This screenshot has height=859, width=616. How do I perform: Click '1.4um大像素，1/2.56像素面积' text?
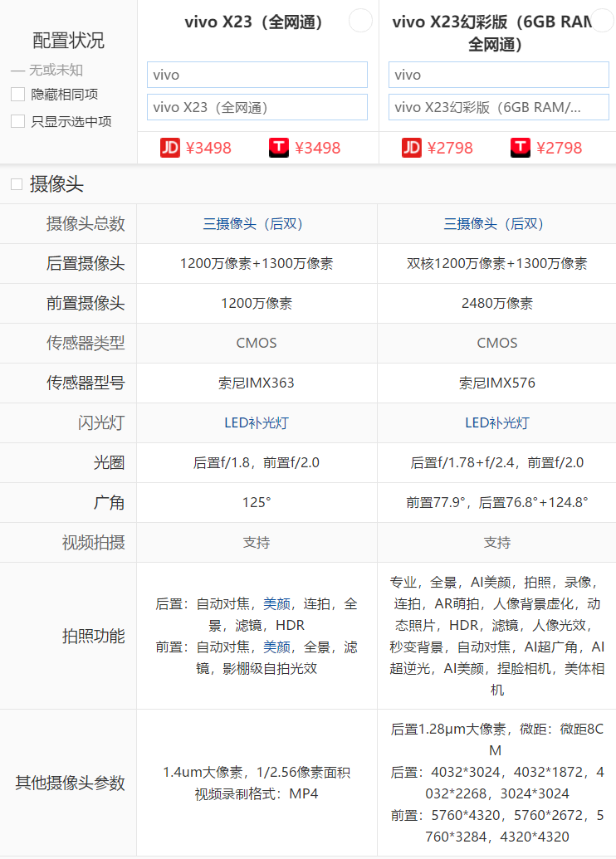(257, 773)
